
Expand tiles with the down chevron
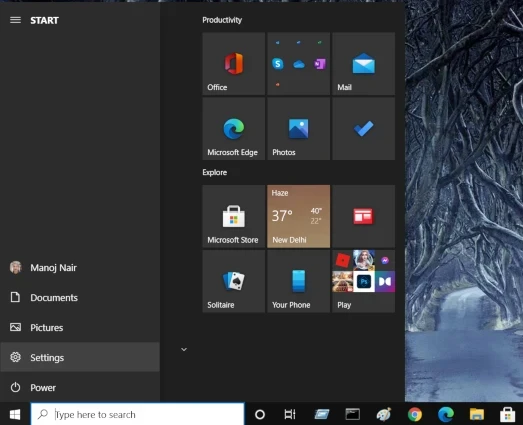[184, 349]
